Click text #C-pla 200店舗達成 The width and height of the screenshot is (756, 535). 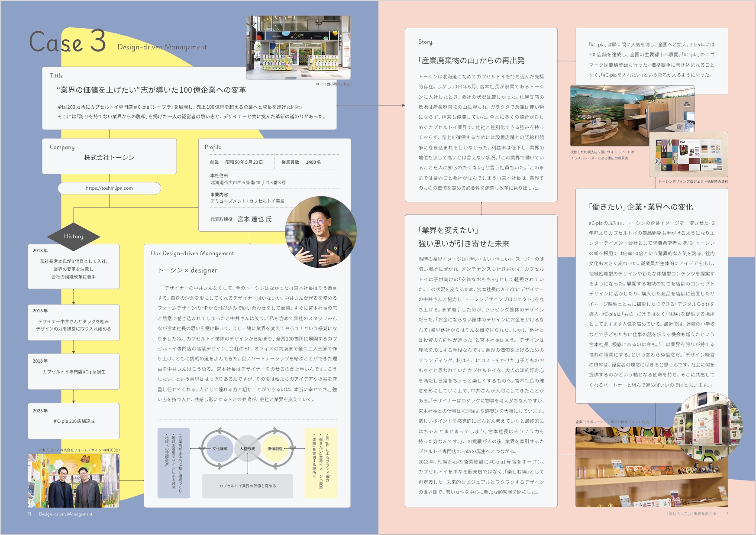tap(74, 421)
